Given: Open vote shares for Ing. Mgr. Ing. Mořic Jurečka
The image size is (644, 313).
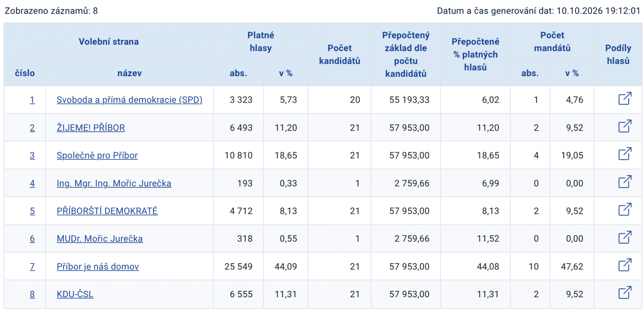Looking at the screenshot, I should point(625,182).
